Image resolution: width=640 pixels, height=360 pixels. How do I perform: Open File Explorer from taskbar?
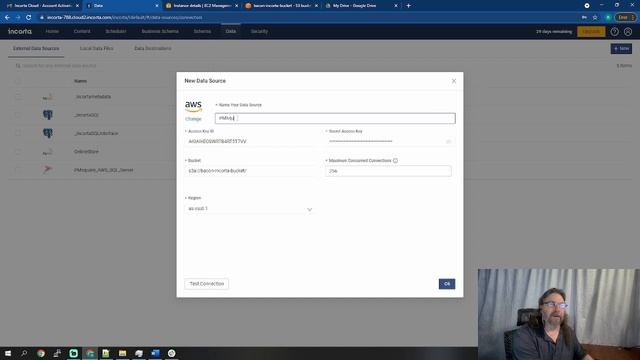click(x=122, y=353)
